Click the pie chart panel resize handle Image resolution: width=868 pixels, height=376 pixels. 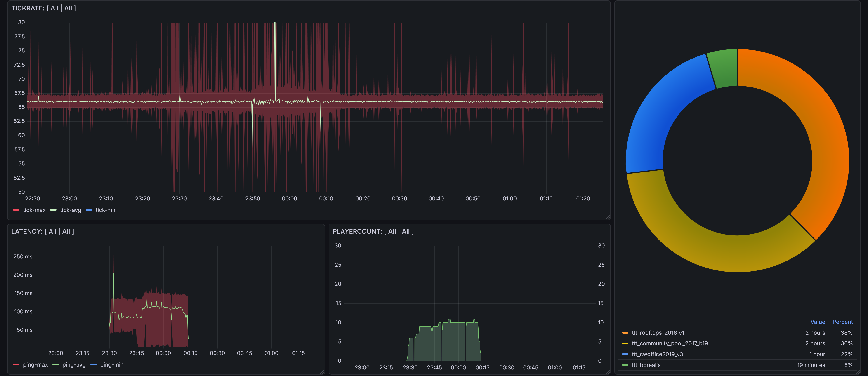click(x=858, y=372)
